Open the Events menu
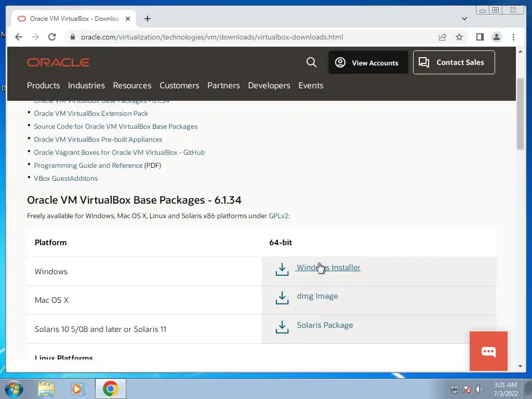Viewport: 532px width, 399px height. 311,86
